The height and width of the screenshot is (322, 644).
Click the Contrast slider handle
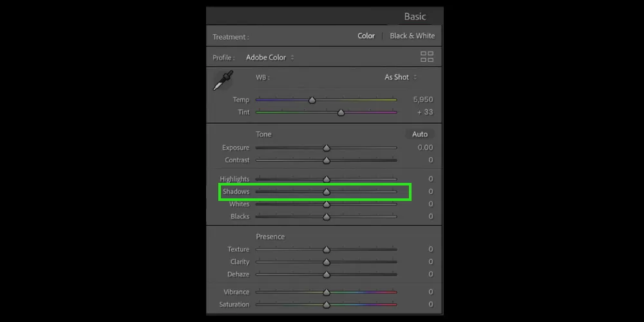[327, 160]
